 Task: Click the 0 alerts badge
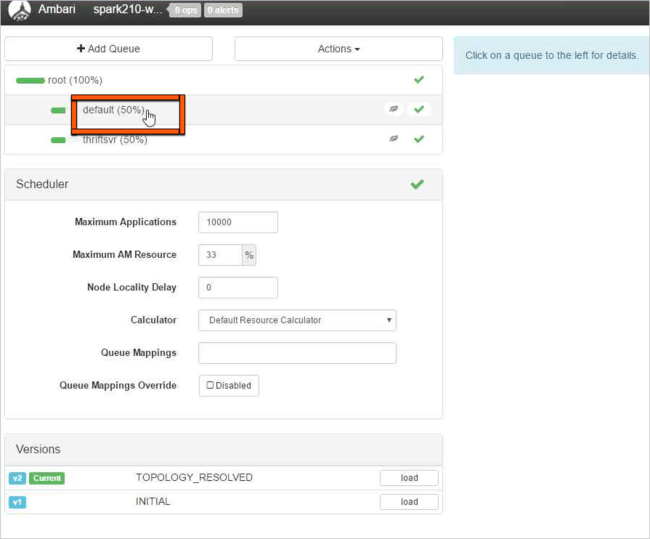(223, 10)
